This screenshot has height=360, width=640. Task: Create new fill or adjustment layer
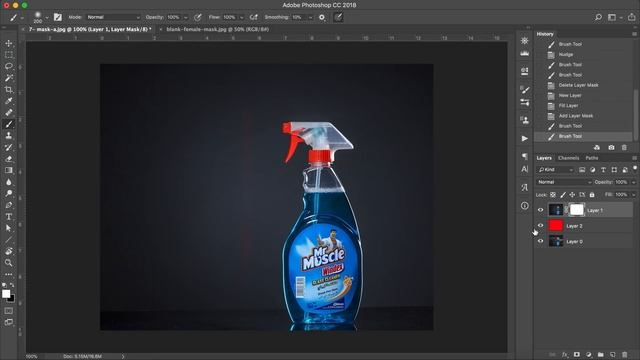pos(589,355)
